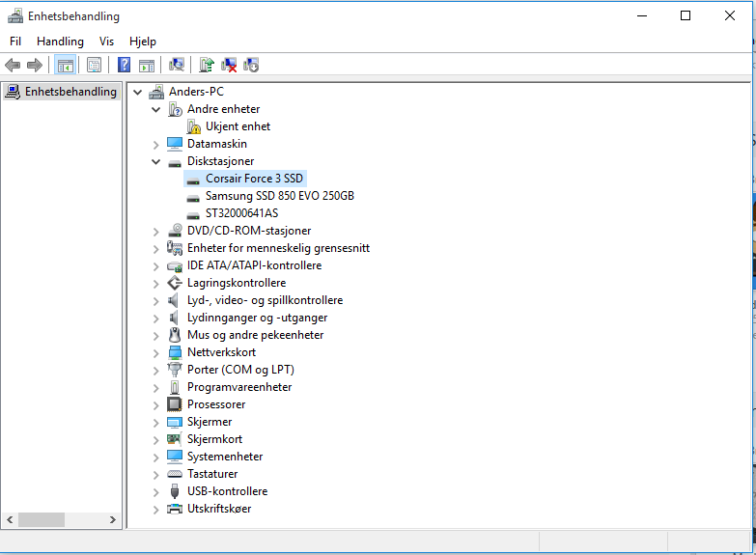
Task: Click the Forward arrow toolbar icon
Action: pyautogui.click(x=35, y=65)
